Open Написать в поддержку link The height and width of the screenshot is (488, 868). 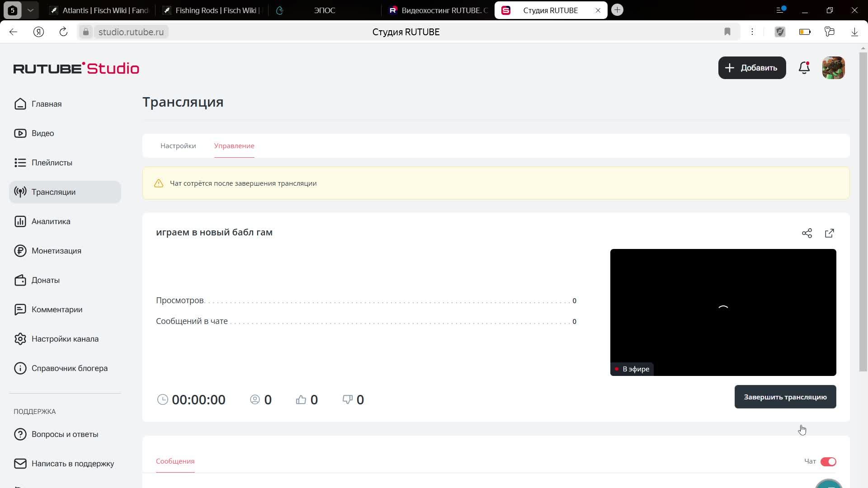coord(72,464)
